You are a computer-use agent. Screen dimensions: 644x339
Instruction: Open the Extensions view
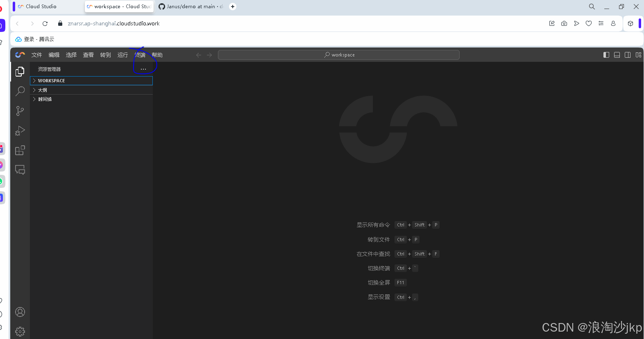coord(20,150)
